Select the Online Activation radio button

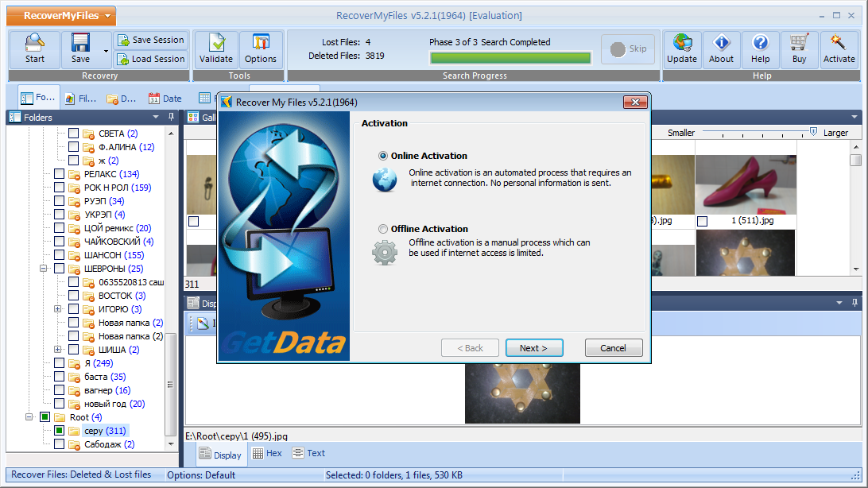[x=384, y=156]
